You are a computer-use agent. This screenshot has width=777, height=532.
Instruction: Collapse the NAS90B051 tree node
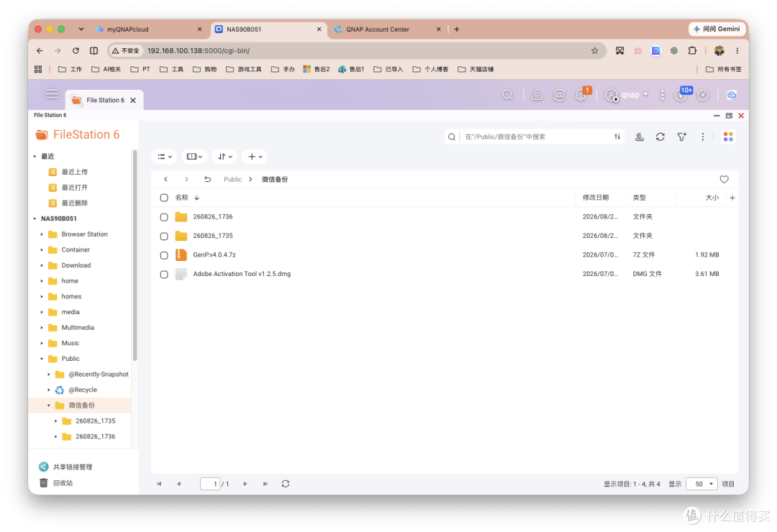click(35, 219)
